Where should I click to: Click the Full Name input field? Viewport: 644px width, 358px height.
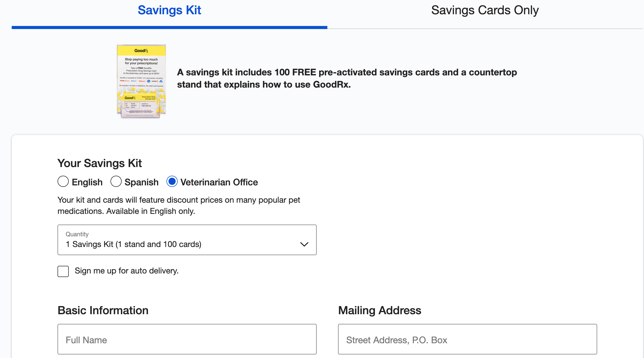[187, 339]
